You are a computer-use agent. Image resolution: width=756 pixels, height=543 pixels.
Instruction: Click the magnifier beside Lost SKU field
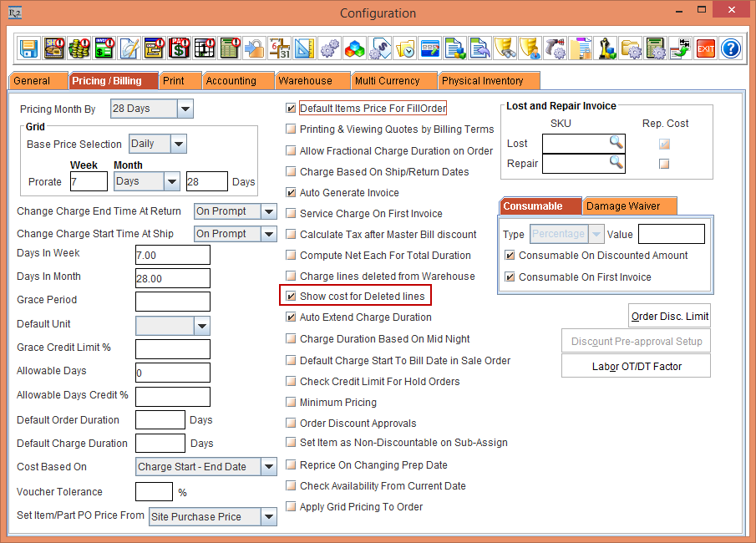(x=616, y=143)
